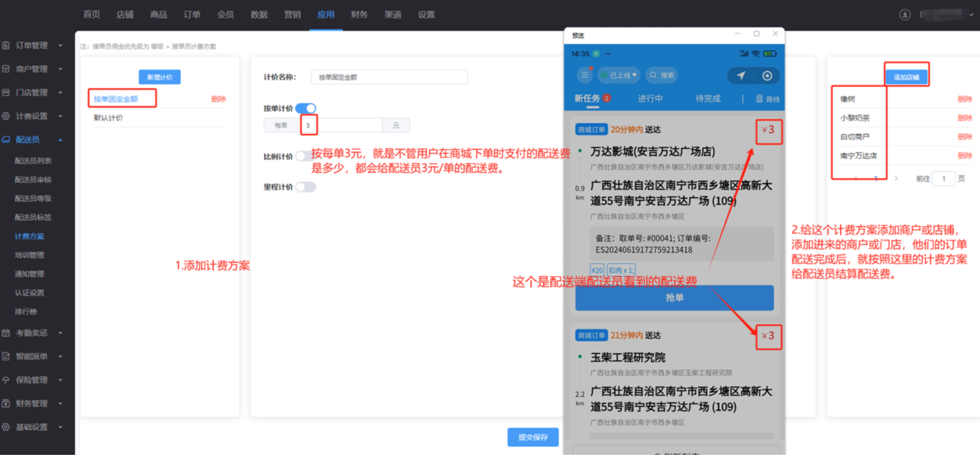Open 配送员等级 in the sidebar

[x=33, y=198]
